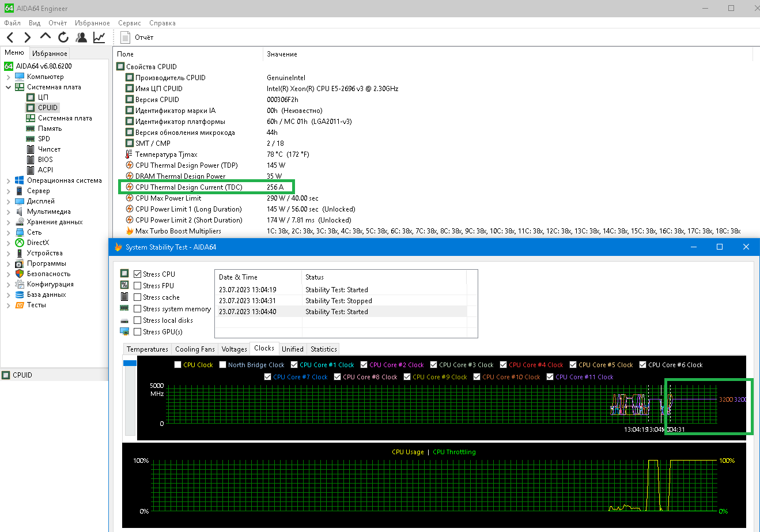The height and width of the screenshot is (532, 760).
Task: Uncheck the CPU Core #9 Clock checkbox
Action: point(407,377)
